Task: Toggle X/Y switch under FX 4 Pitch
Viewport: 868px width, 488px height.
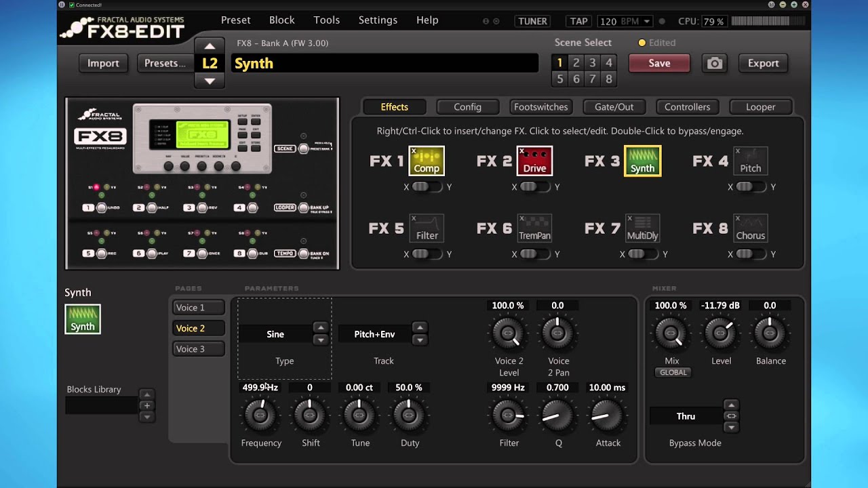Action: click(x=751, y=187)
